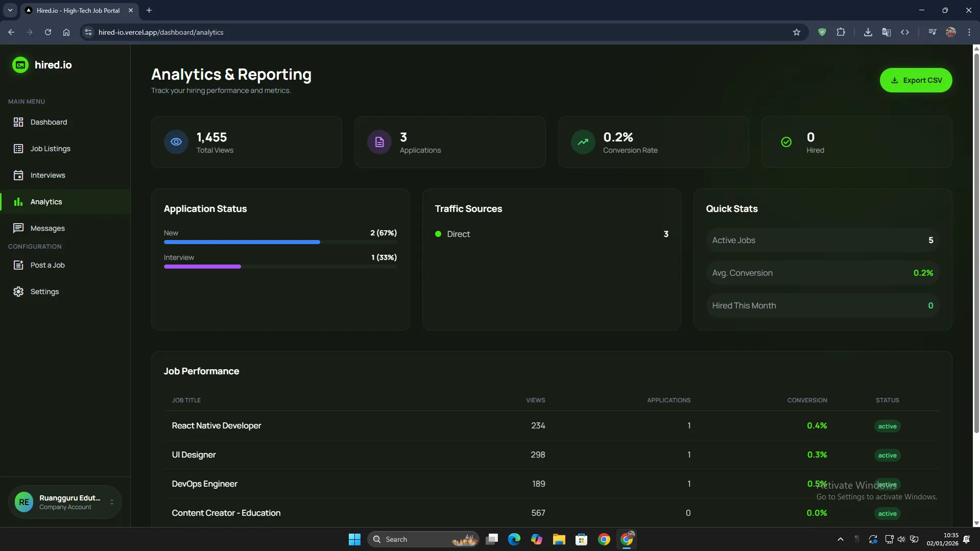
Task: Open Messages in the sidebar
Action: [47, 228]
